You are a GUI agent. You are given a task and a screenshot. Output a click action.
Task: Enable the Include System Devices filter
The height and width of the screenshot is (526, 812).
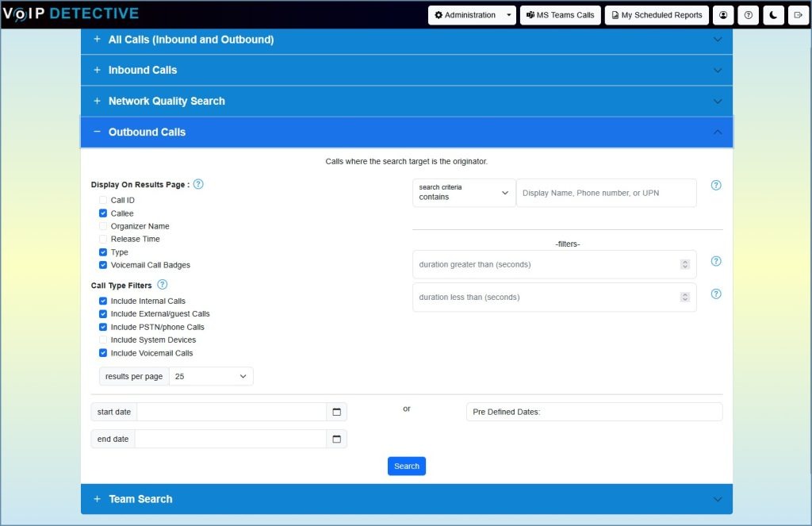point(103,340)
